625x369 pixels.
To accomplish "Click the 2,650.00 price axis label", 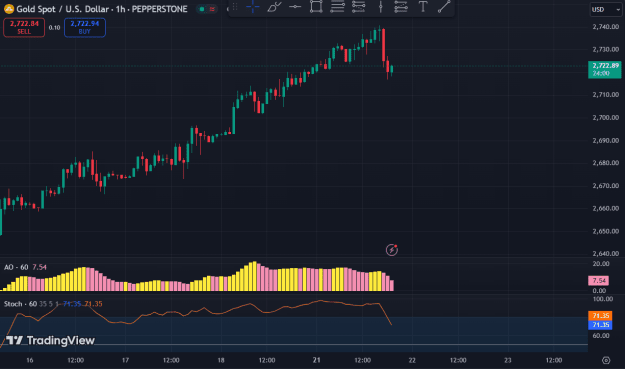I will tap(605, 231).
